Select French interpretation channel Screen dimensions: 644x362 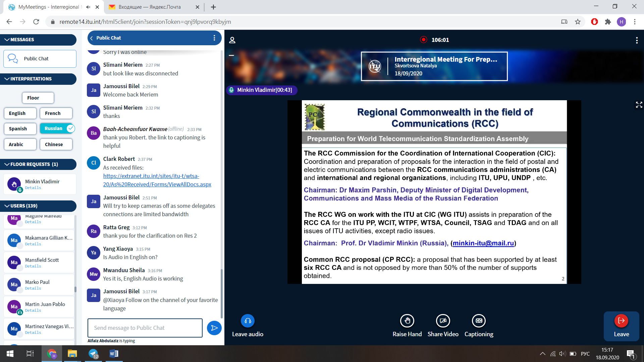(56, 113)
